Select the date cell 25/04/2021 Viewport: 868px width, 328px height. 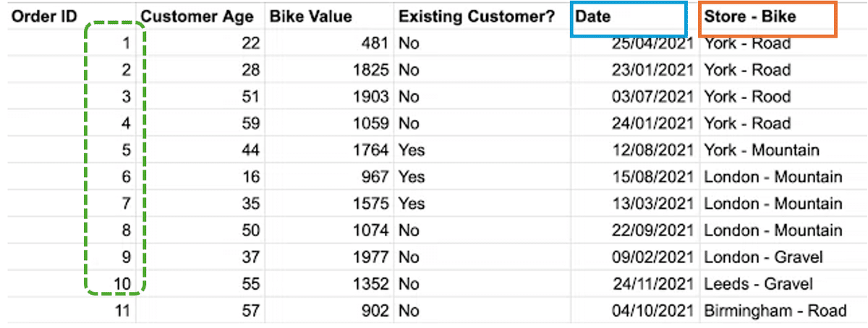pos(634,43)
